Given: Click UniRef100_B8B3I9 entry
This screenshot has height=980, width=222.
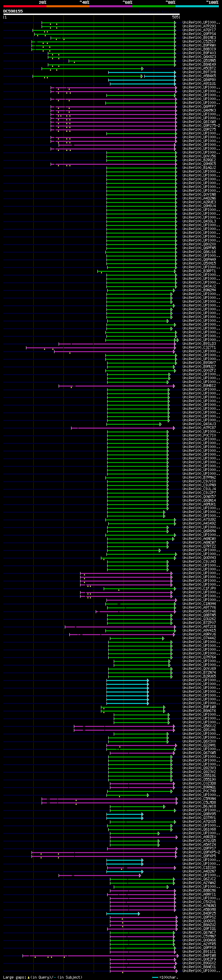Looking at the screenshot, I should 199,49.
